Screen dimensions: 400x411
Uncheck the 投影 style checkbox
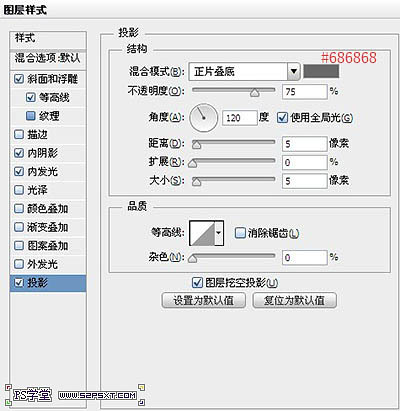19,283
